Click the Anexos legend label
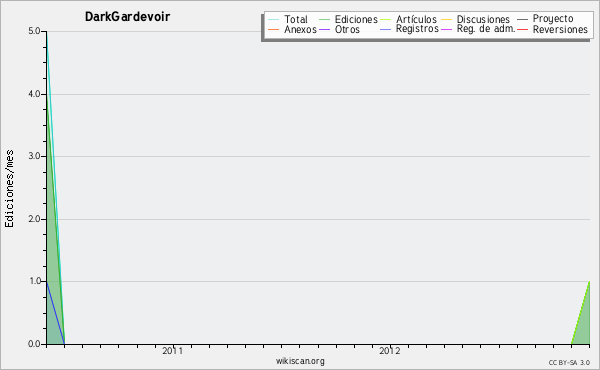 click(300, 29)
